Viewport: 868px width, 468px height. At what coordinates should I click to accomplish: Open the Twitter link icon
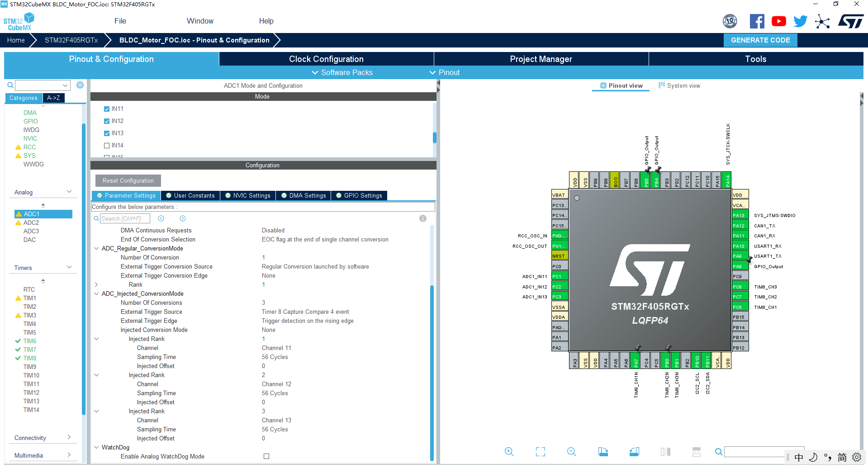[801, 21]
